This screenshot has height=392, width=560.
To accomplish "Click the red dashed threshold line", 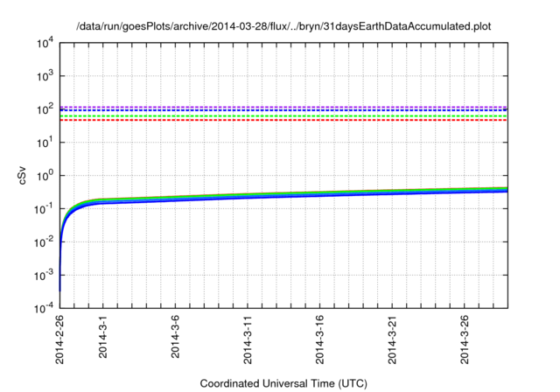I will [x=283, y=120].
